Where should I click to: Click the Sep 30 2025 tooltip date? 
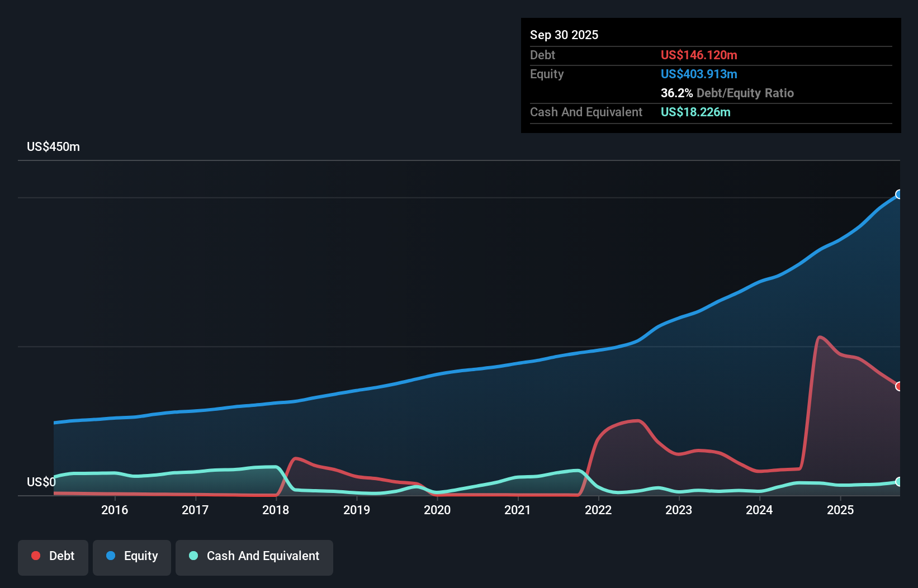click(564, 35)
